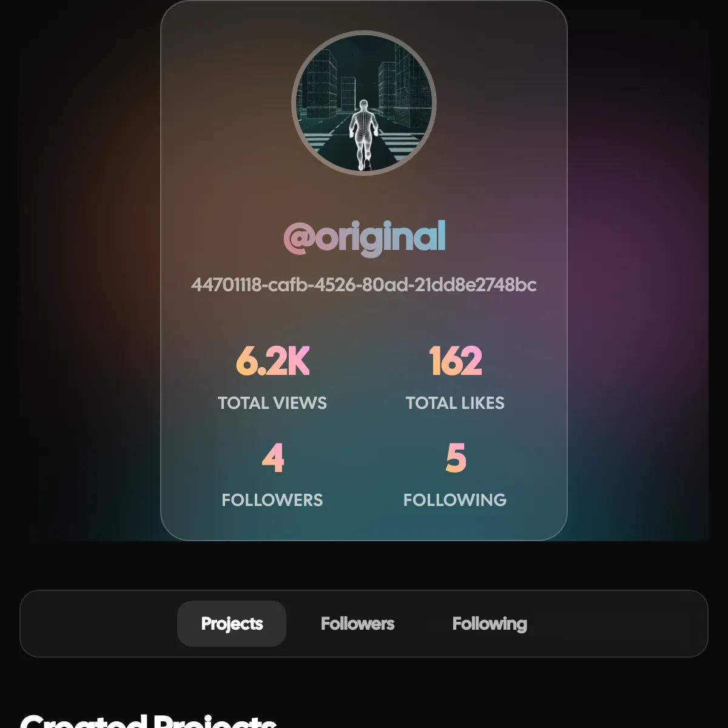This screenshot has width=728, height=728.
Task: Click the 162 total likes stat
Action: tap(455, 361)
